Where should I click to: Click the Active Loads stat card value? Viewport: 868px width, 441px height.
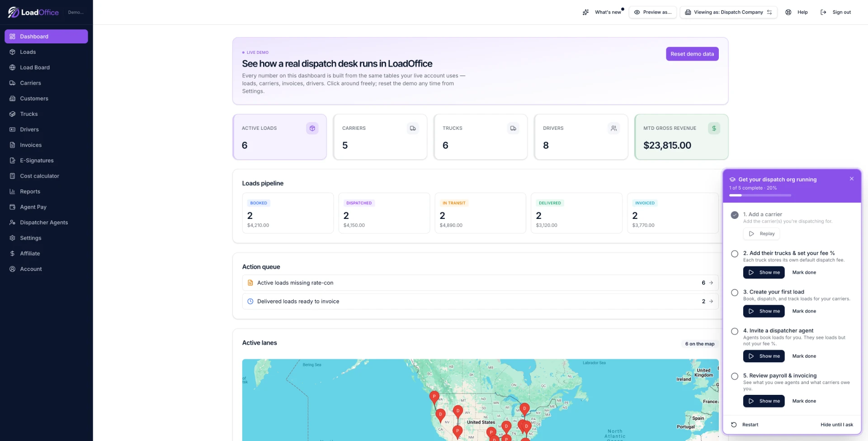click(245, 145)
